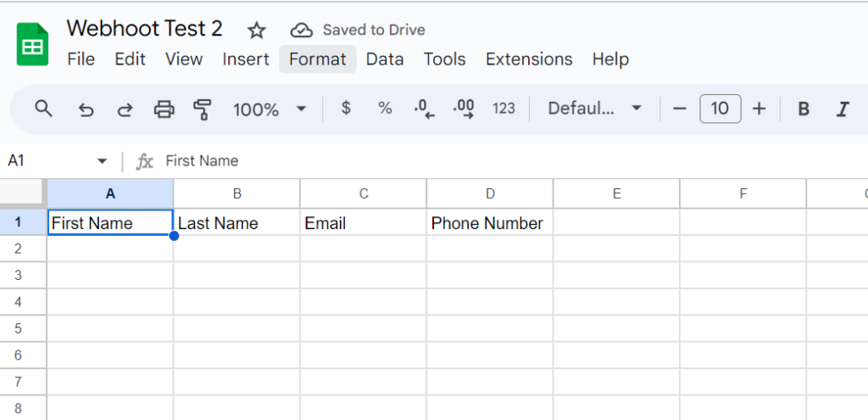Decrease decimal places
The height and width of the screenshot is (420, 868).
point(424,109)
